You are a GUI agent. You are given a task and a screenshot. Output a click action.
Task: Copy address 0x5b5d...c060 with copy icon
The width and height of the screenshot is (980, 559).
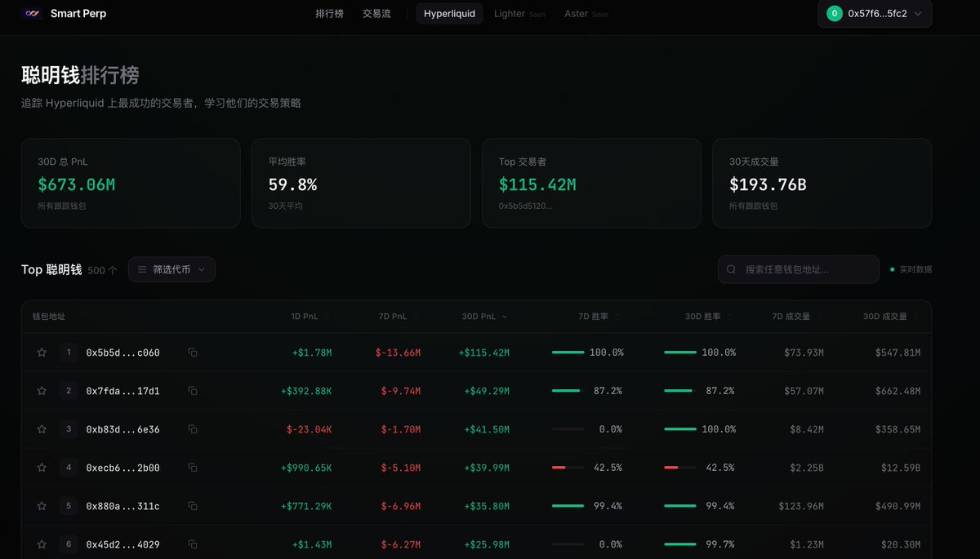[193, 353]
